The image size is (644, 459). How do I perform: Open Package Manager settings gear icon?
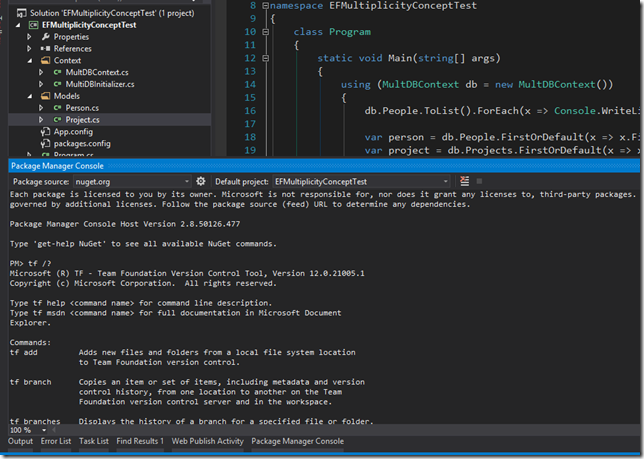coord(201,182)
